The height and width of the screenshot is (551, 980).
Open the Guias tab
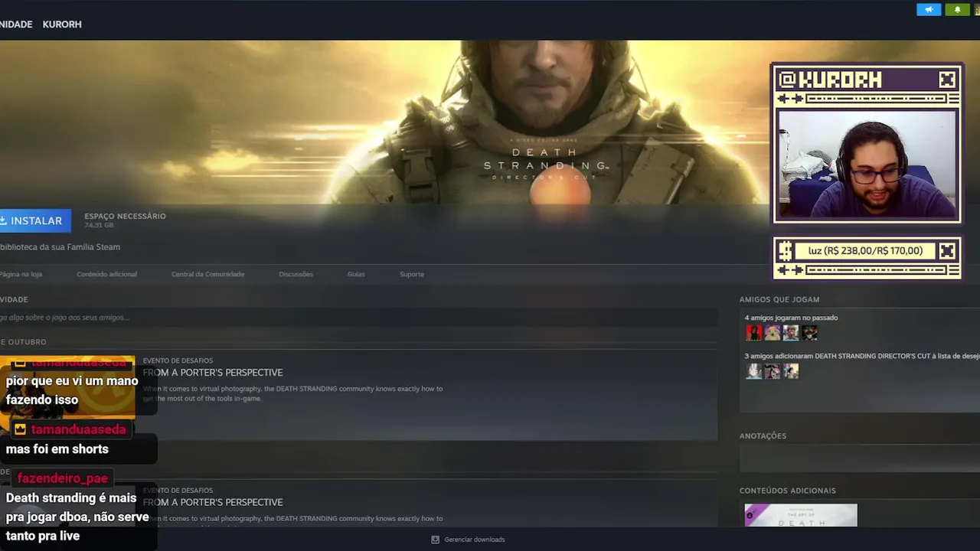(356, 274)
